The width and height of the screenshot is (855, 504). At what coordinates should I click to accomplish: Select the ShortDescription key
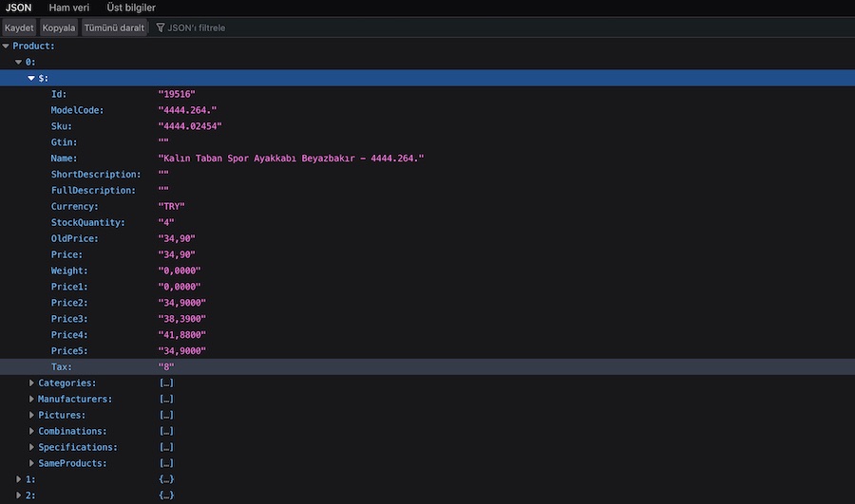(96, 175)
